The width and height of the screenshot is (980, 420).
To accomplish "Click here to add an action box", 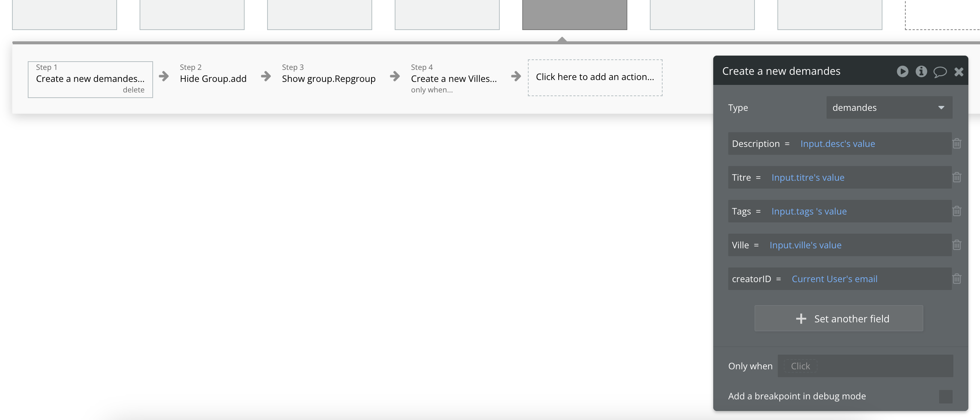I will click(595, 77).
